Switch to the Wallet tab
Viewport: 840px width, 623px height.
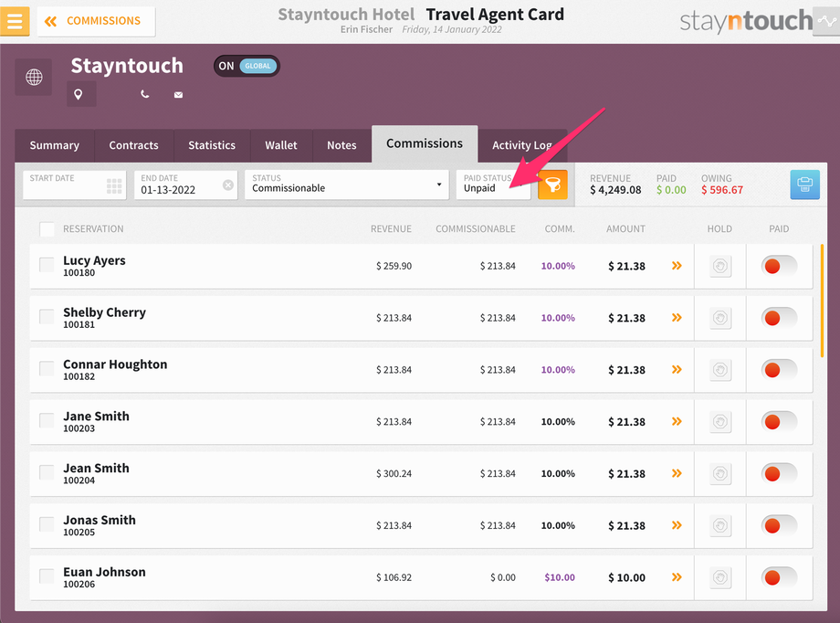tap(280, 145)
